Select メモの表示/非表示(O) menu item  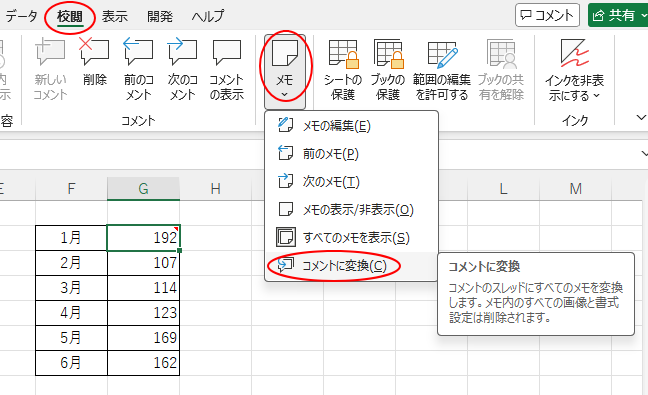tap(351, 209)
